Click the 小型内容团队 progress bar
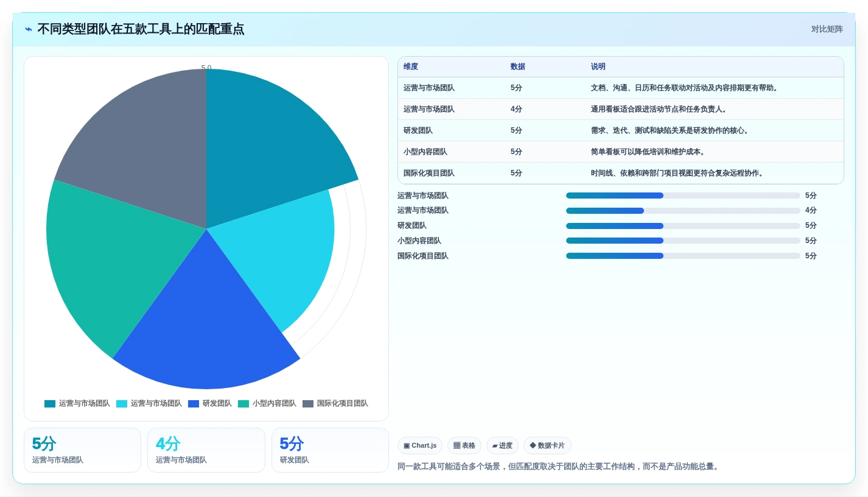868x497 pixels. [x=683, y=241]
